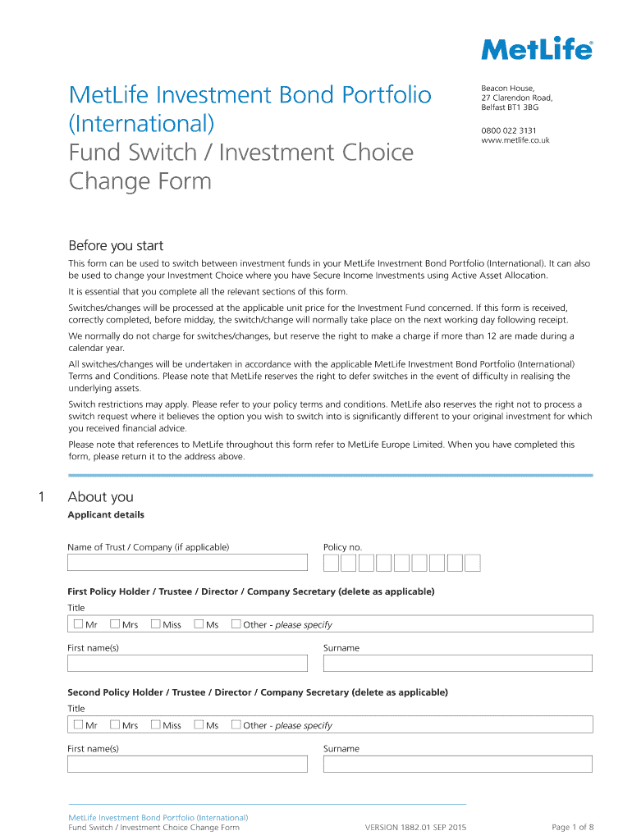
Task: Click the first Policy no. digit box
Action: (x=331, y=563)
